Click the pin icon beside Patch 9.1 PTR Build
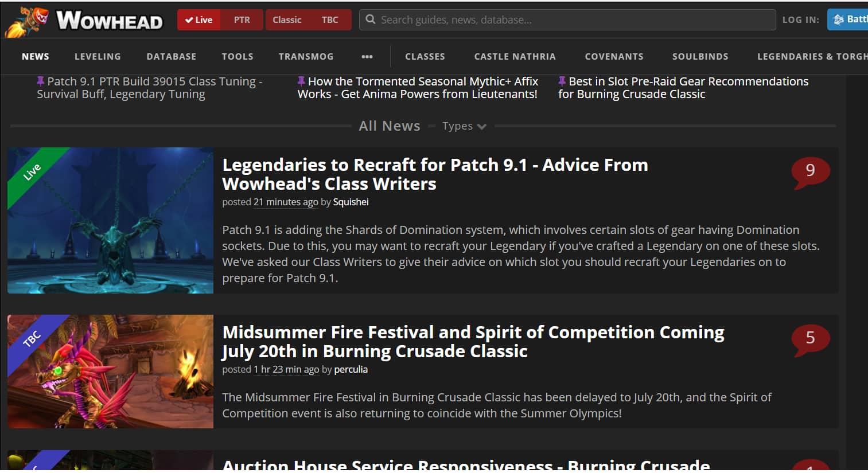The height and width of the screenshot is (473, 868). [41, 81]
